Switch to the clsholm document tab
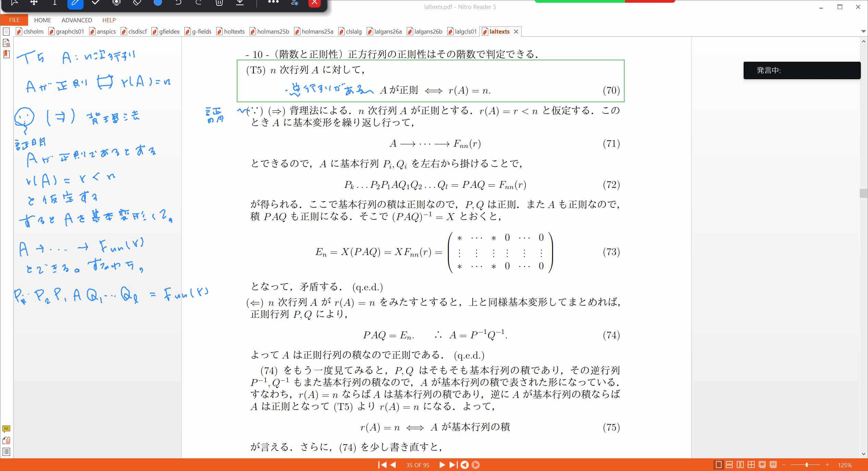The height and width of the screenshot is (471, 868). point(30,32)
